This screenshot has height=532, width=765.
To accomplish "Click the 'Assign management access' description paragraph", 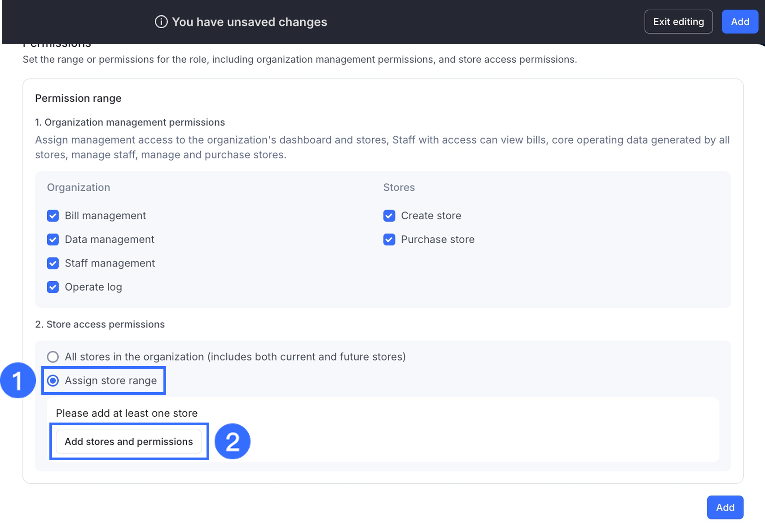I will tap(382, 147).
